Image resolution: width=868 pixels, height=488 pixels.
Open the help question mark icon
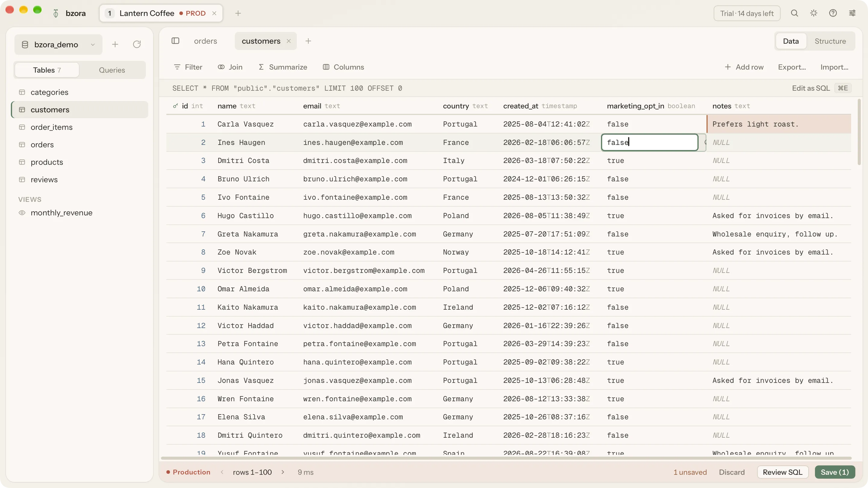click(x=833, y=13)
